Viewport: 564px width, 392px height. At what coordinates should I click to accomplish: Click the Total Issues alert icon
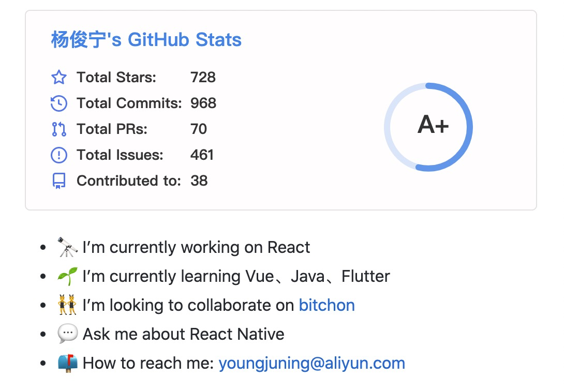tap(59, 155)
